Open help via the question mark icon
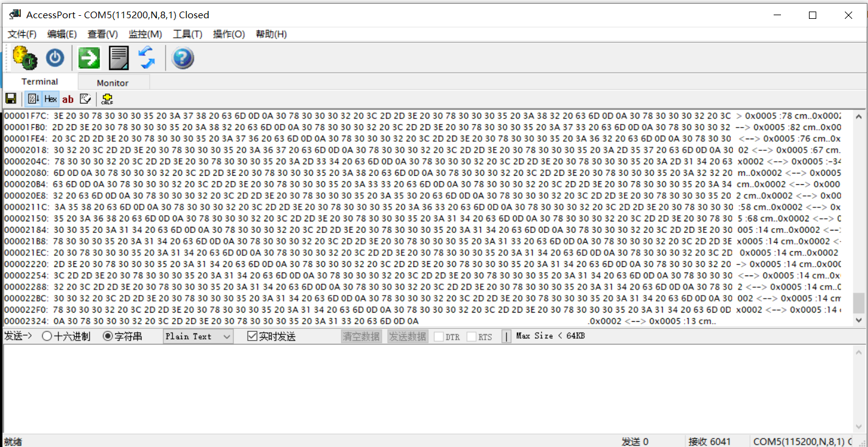This screenshot has width=868, height=447. coord(183,58)
